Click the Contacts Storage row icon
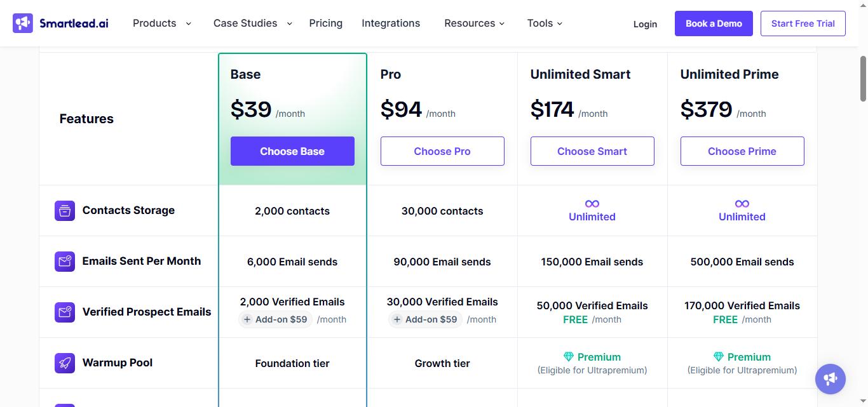868x407 pixels. tap(64, 210)
